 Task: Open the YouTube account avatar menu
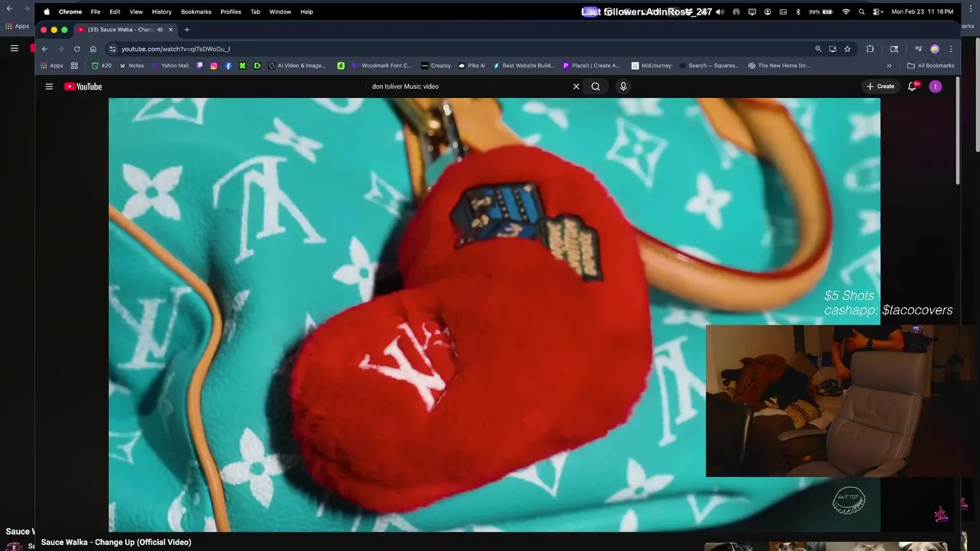tap(936, 86)
